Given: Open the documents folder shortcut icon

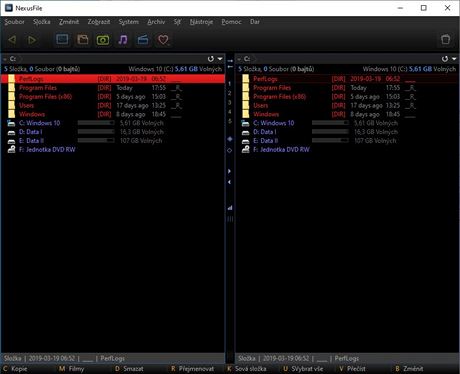Looking at the screenshot, I should (83, 40).
